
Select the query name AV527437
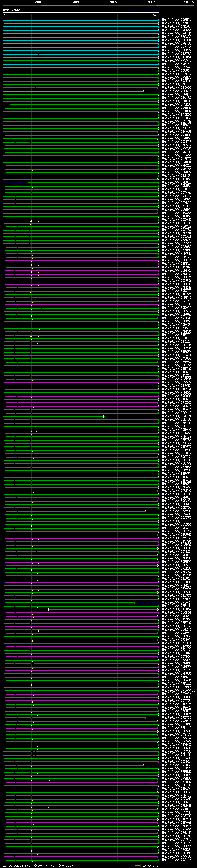click(11, 10)
